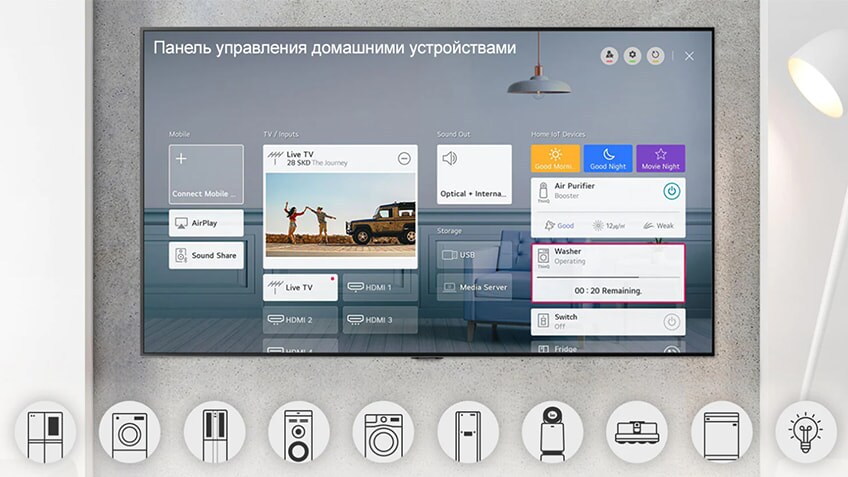Select the light bulb icon

click(x=806, y=431)
